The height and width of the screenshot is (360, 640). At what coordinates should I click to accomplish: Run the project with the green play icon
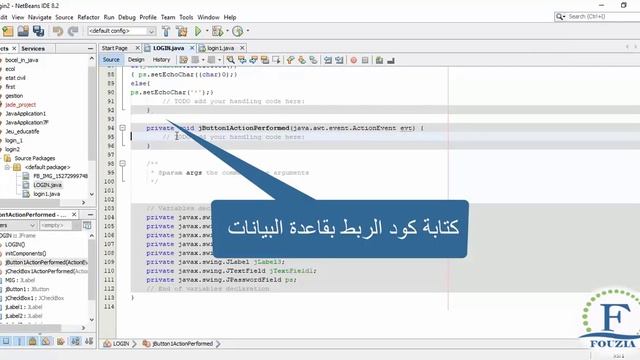[198, 31]
